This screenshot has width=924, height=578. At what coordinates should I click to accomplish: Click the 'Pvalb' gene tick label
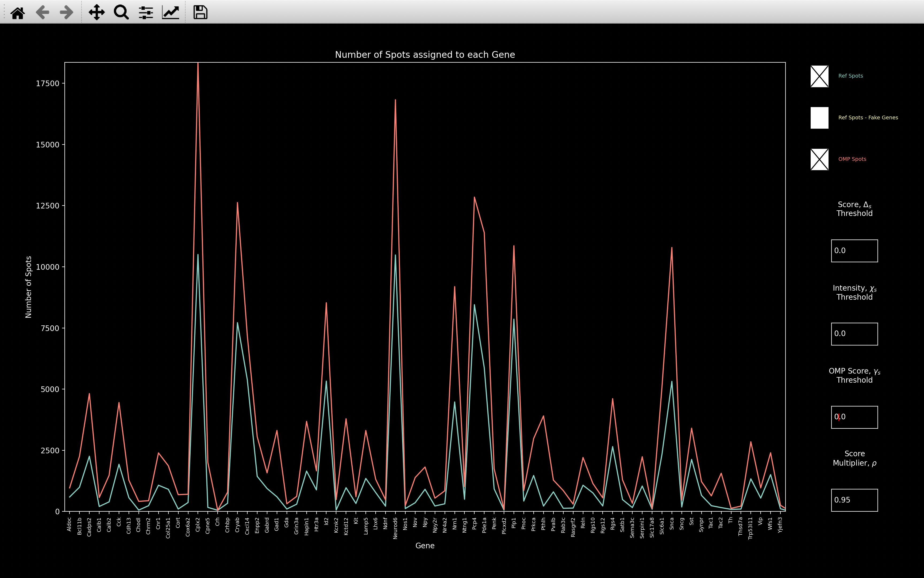point(553,524)
